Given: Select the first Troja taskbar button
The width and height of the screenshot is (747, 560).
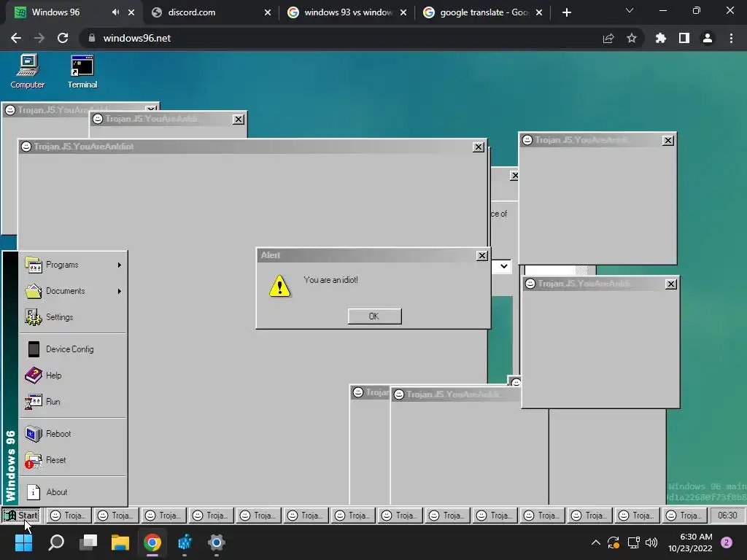Looking at the screenshot, I should point(69,516).
